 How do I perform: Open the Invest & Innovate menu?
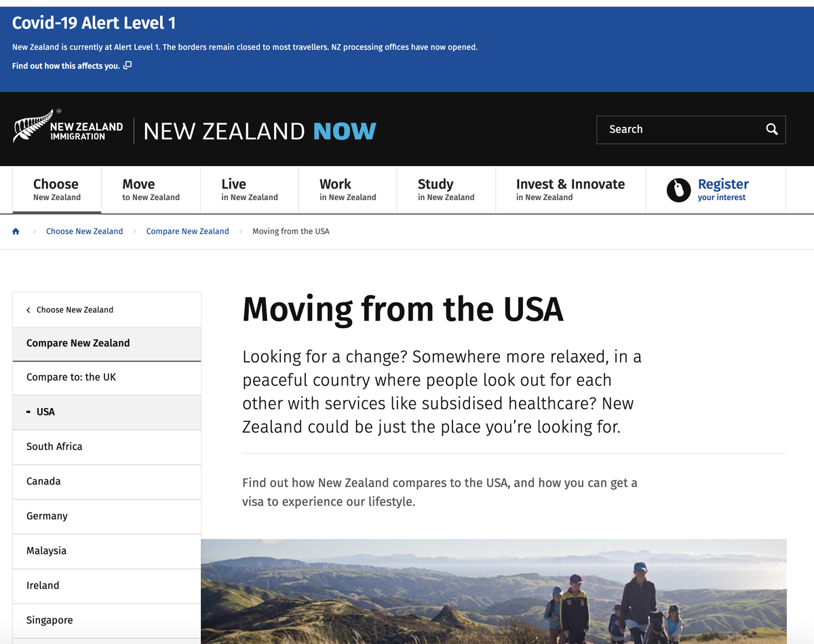[x=570, y=190]
